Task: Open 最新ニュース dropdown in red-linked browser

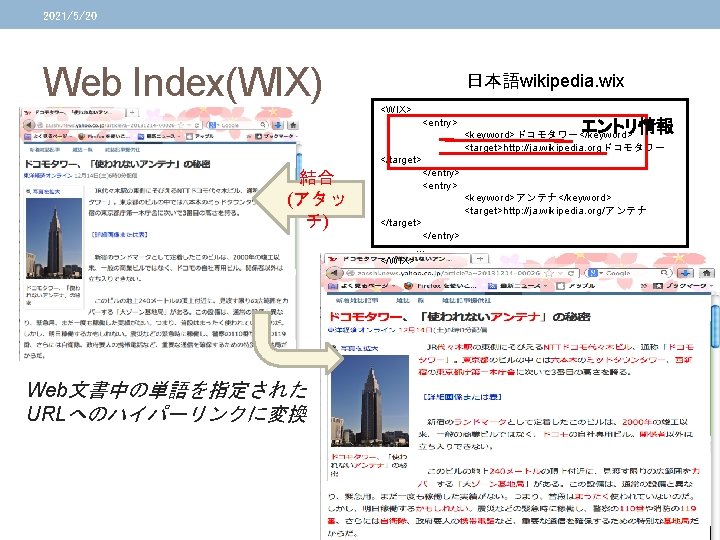Action: (517, 286)
